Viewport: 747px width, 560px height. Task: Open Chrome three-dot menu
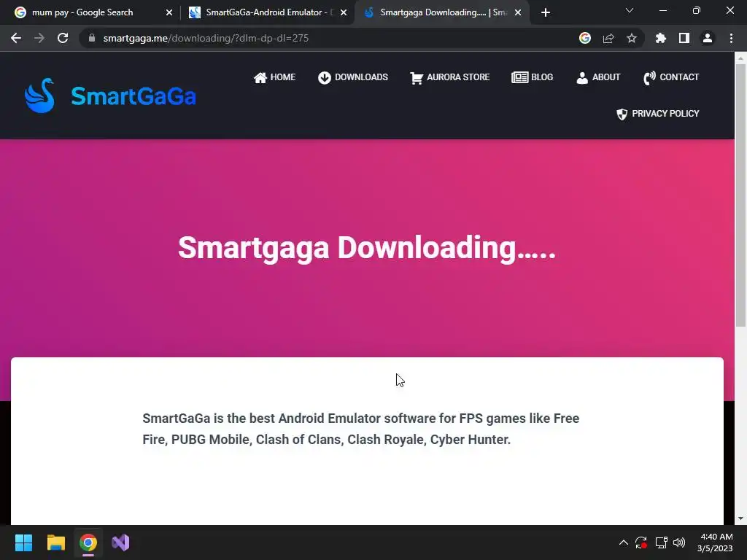[731, 38]
